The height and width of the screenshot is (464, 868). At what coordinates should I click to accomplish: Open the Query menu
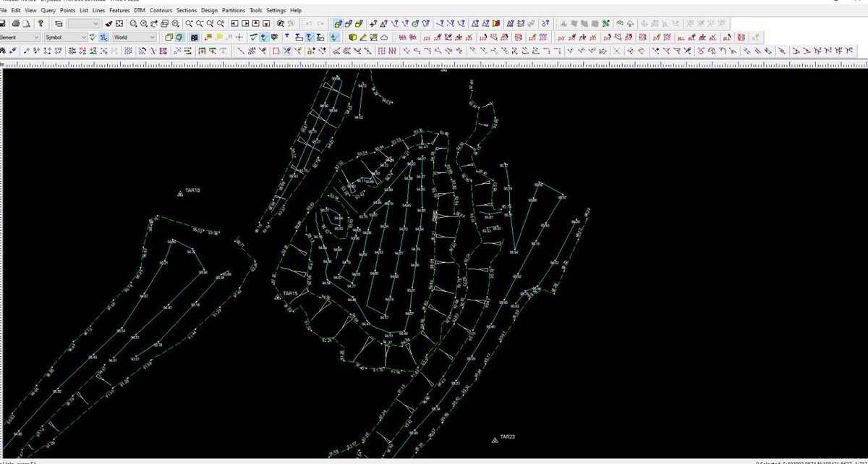(x=48, y=12)
